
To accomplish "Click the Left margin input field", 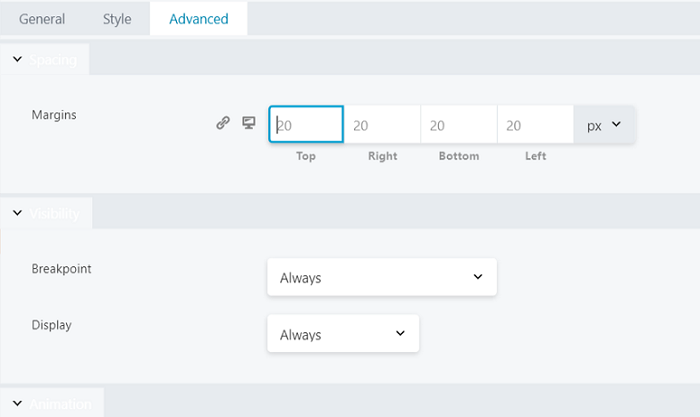I will click(535, 125).
